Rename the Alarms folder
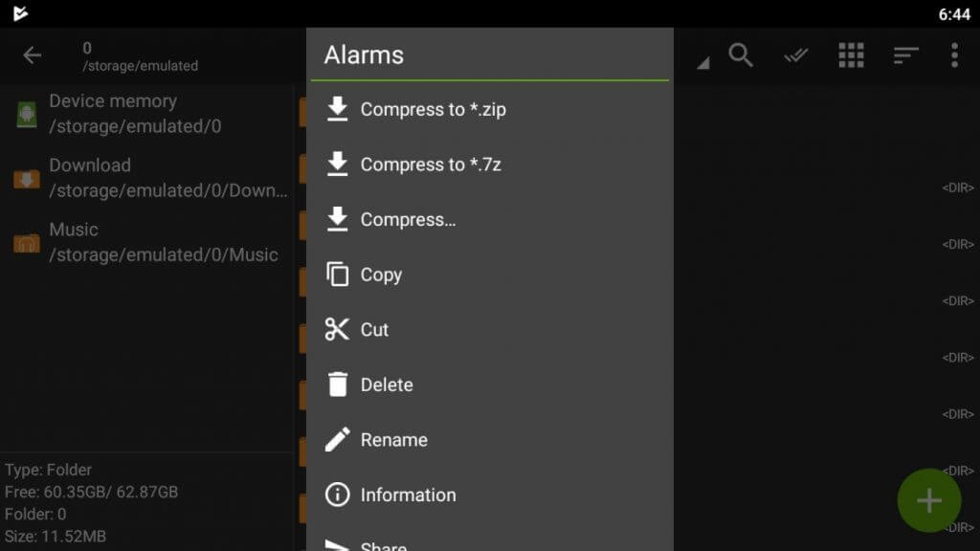The width and height of the screenshot is (980, 551). click(x=393, y=440)
